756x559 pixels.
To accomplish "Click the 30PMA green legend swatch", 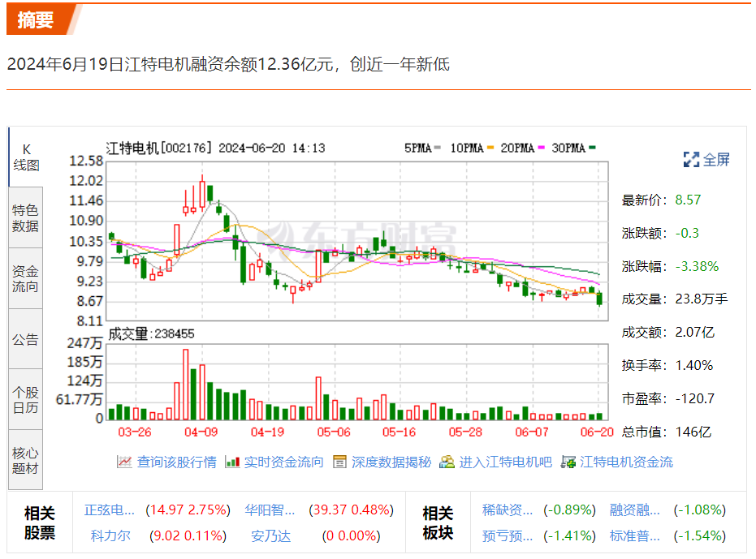I will tap(592, 148).
